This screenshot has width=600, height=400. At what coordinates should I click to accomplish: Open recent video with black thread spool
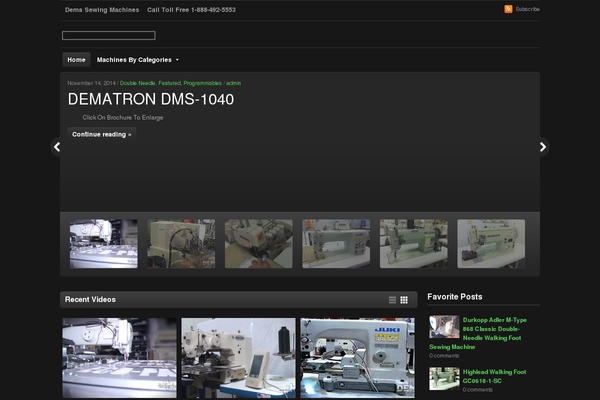(238, 358)
